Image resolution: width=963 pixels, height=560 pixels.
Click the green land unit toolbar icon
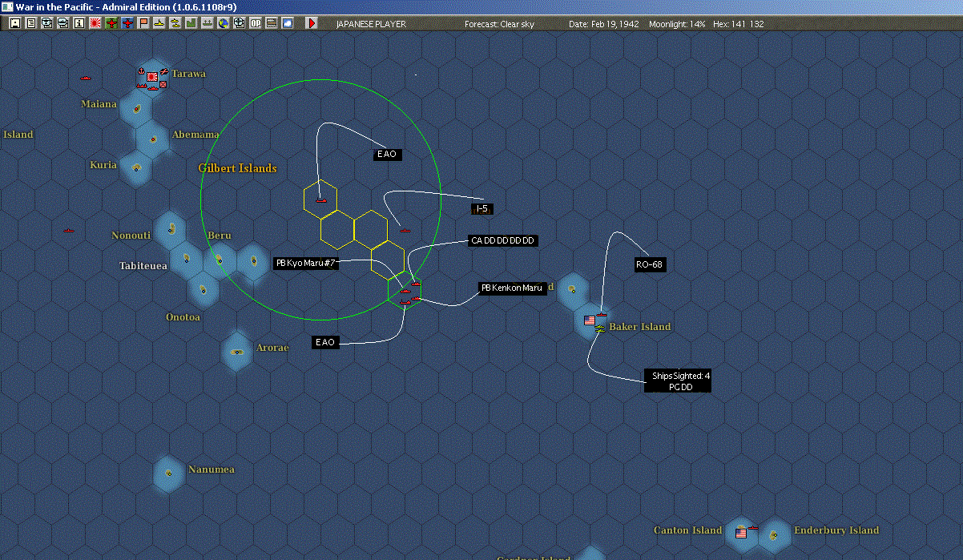pos(191,23)
